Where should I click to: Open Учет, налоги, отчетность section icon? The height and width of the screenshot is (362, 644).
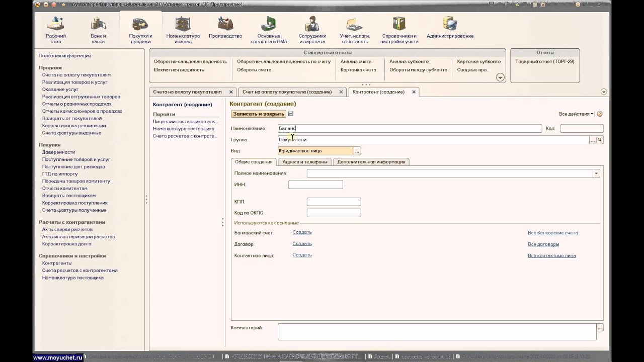coord(355,30)
